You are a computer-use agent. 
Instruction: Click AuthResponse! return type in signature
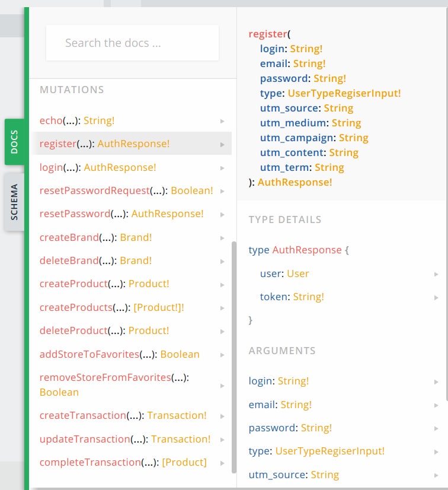coord(295,182)
